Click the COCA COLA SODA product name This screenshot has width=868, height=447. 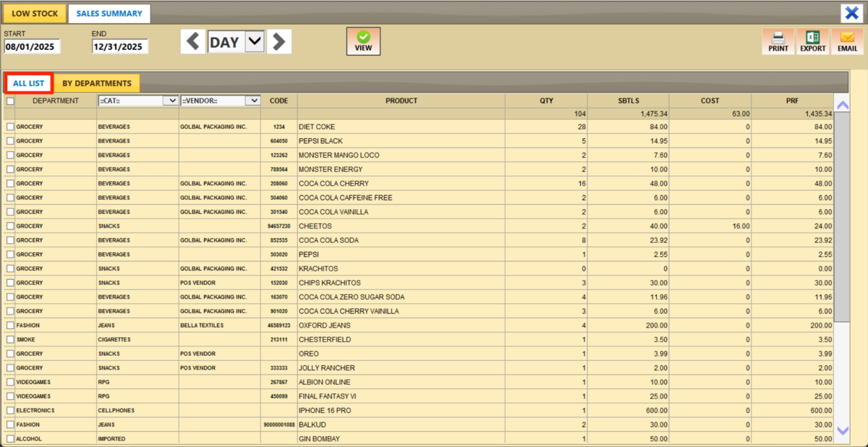click(328, 240)
